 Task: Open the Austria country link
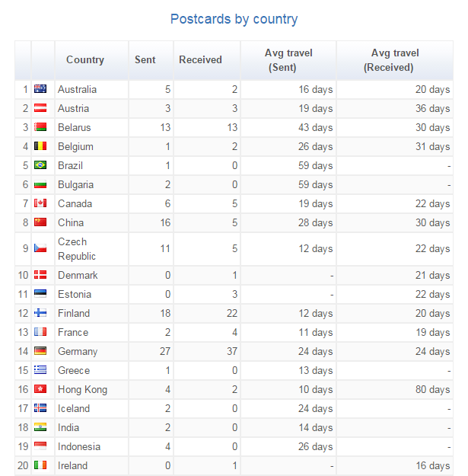73,108
